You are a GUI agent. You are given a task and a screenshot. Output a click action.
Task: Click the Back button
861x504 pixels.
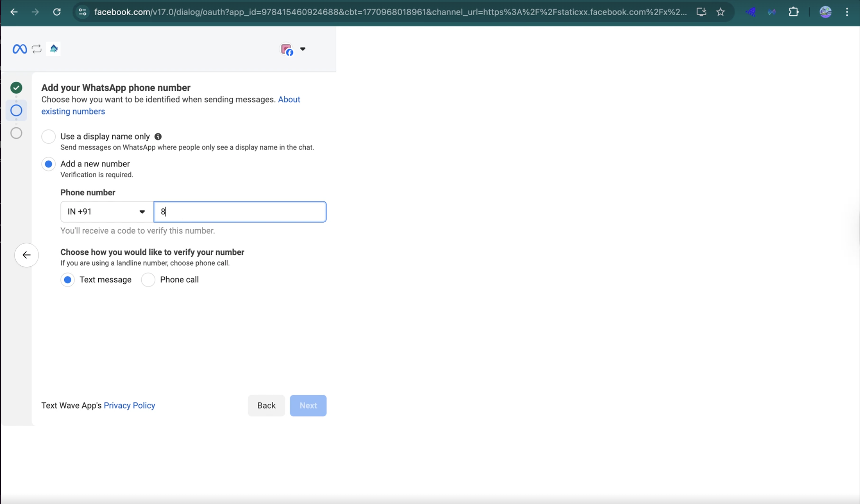tap(266, 405)
